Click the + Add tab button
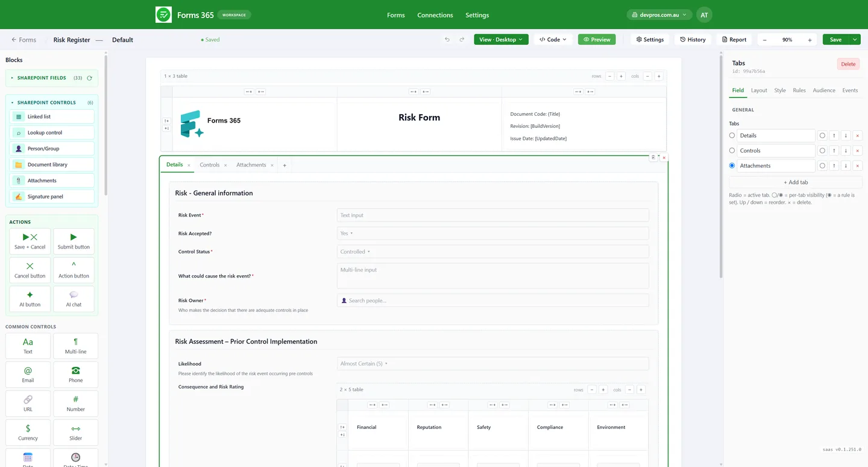This screenshot has width=868, height=467. coord(796,182)
